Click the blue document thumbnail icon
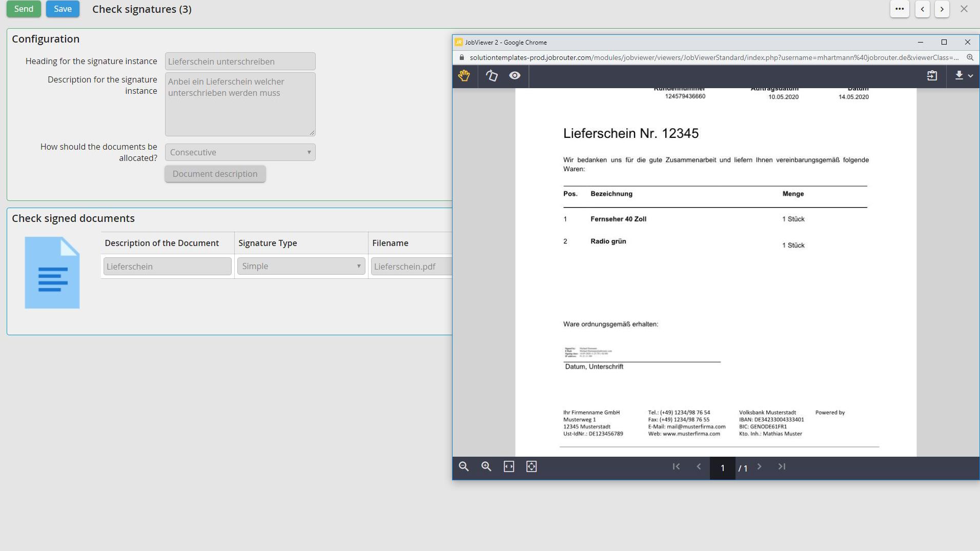Viewport: 980px width, 551px height. (52, 273)
